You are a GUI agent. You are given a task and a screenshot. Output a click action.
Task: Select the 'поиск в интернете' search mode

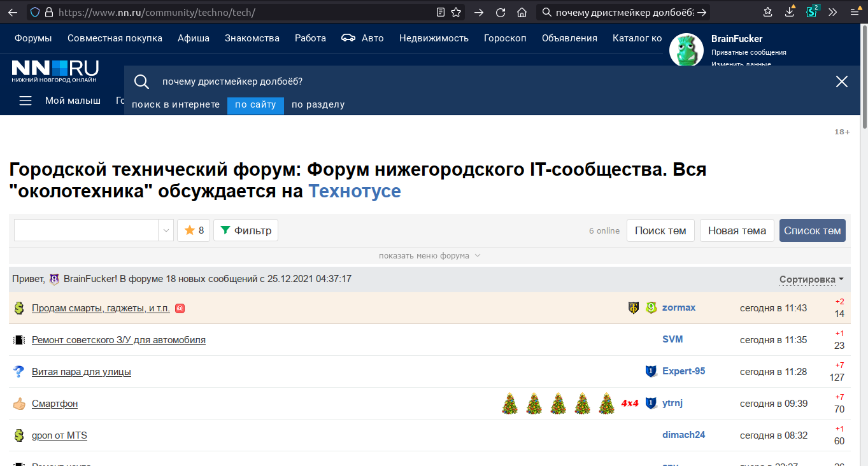pyautogui.click(x=176, y=104)
